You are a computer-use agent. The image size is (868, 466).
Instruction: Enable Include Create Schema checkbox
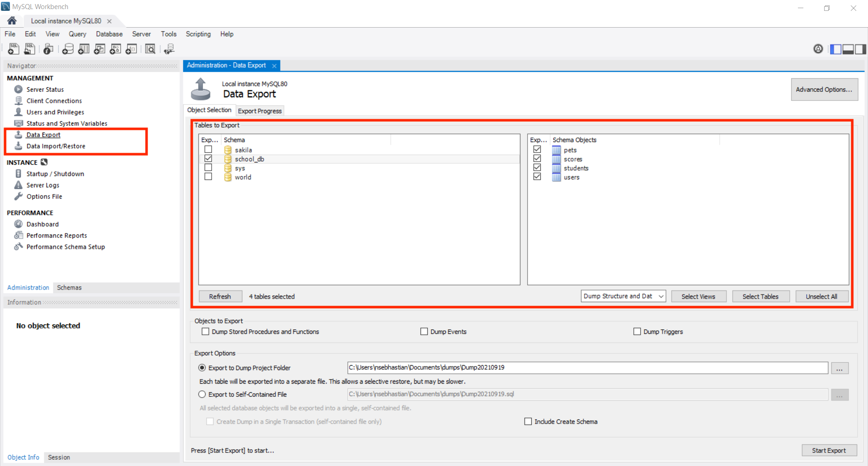click(528, 421)
